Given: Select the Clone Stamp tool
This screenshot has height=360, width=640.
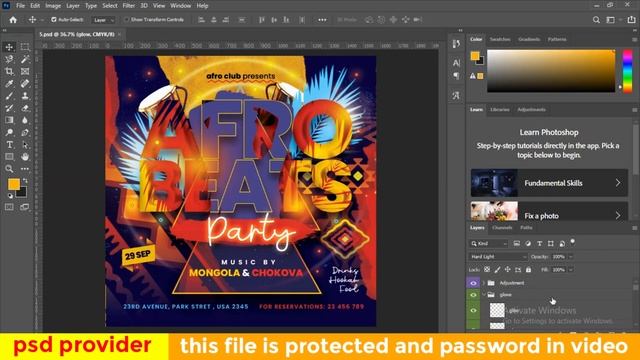Looking at the screenshot, I should 25,96.
